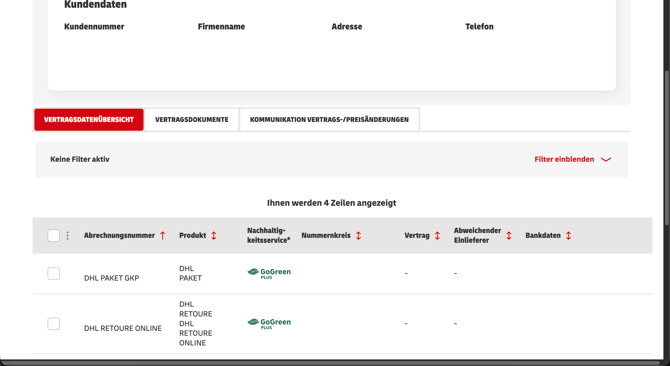Switch to Vertragsdatenübersicht tab

[89, 120]
